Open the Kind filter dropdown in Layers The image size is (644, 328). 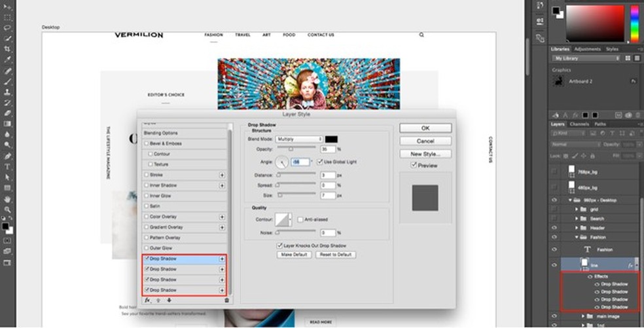567,134
